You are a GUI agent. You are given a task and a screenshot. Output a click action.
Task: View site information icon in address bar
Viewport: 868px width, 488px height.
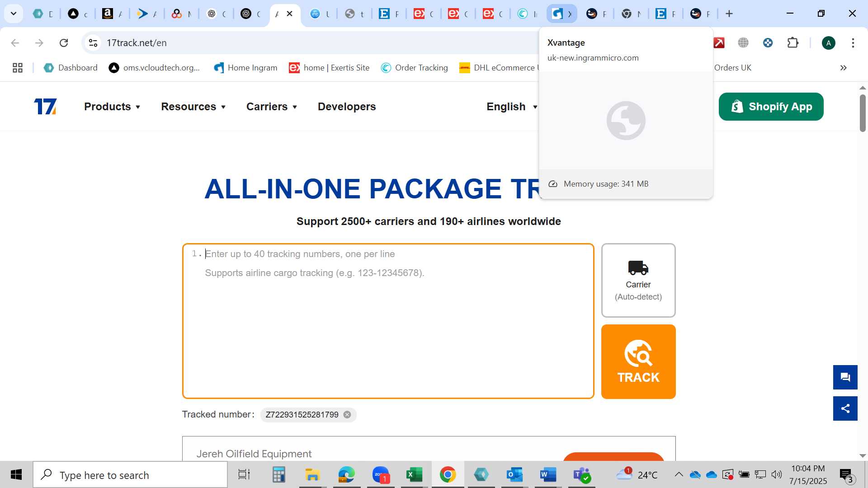click(93, 43)
